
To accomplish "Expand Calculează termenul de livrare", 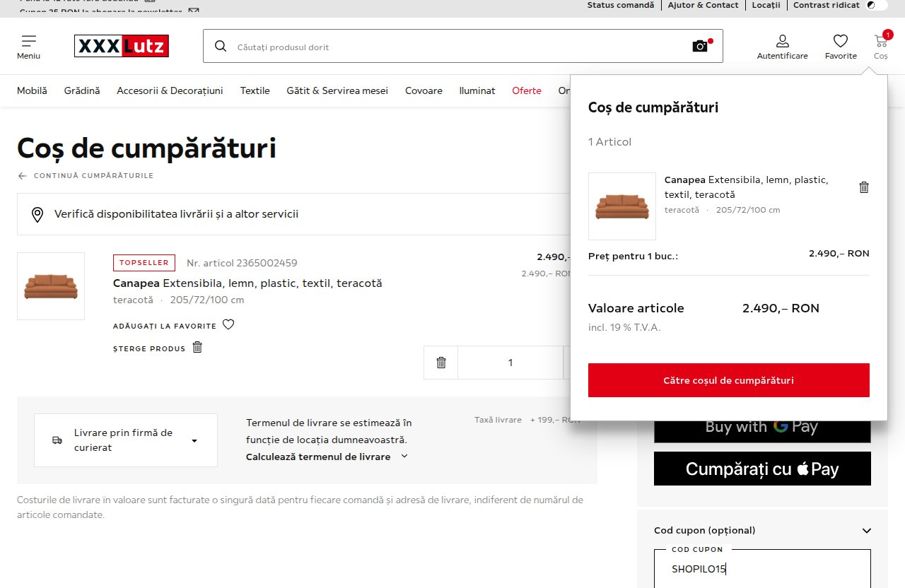I will (327, 457).
